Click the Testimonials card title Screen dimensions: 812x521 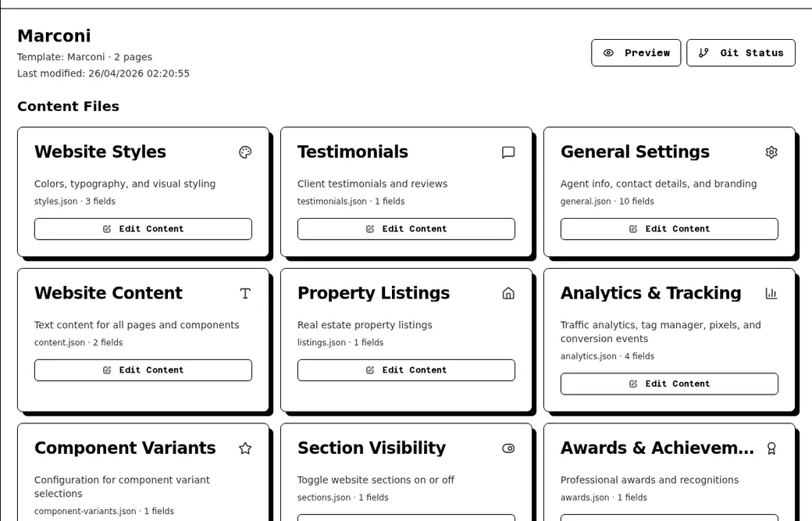point(353,152)
